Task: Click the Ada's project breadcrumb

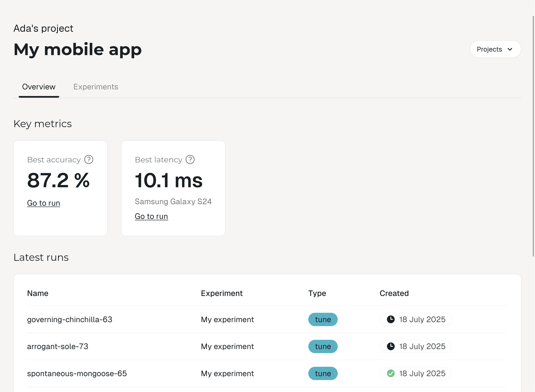Action: tap(43, 29)
